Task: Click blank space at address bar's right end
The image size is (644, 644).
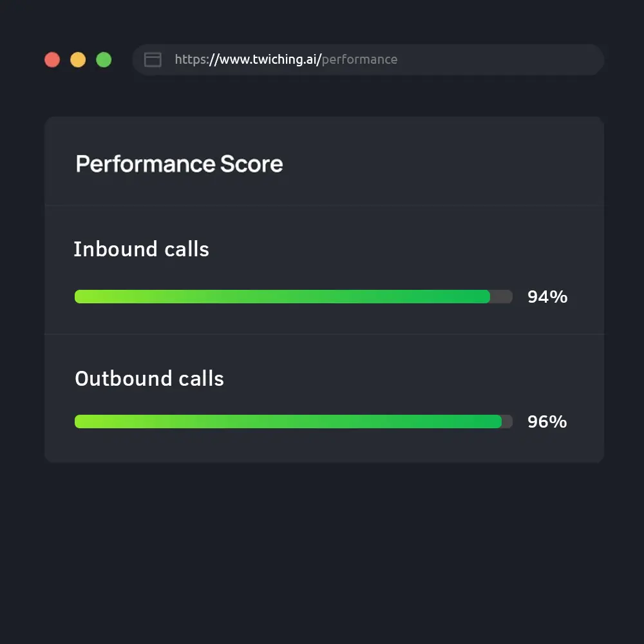Action: (547, 60)
